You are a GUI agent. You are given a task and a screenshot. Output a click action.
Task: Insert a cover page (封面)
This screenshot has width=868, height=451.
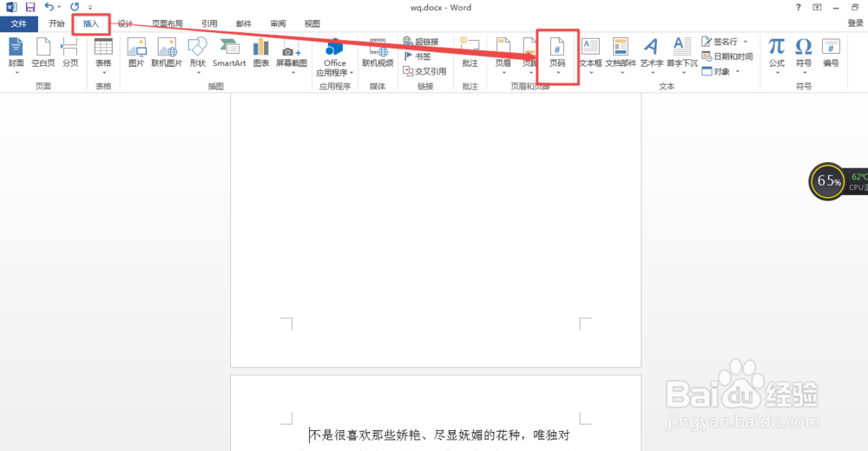pos(16,56)
